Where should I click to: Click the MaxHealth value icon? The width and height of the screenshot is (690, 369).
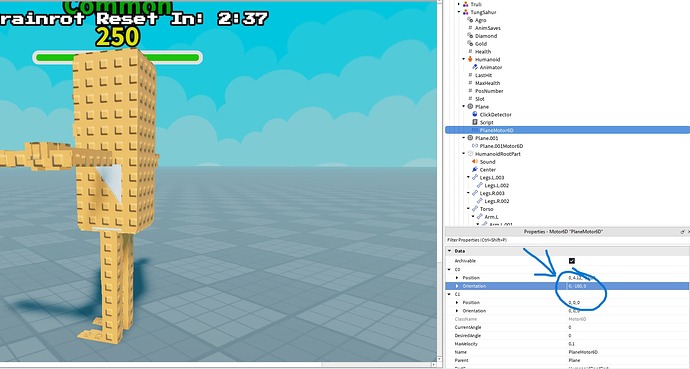click(470, 83)
